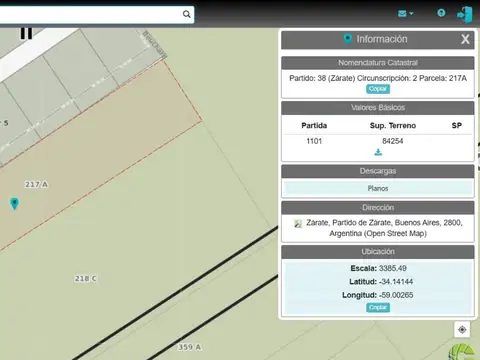Copy the Nomenclatura Catastral text
Viewport: 480px width, 360px height.
(378, 89)
